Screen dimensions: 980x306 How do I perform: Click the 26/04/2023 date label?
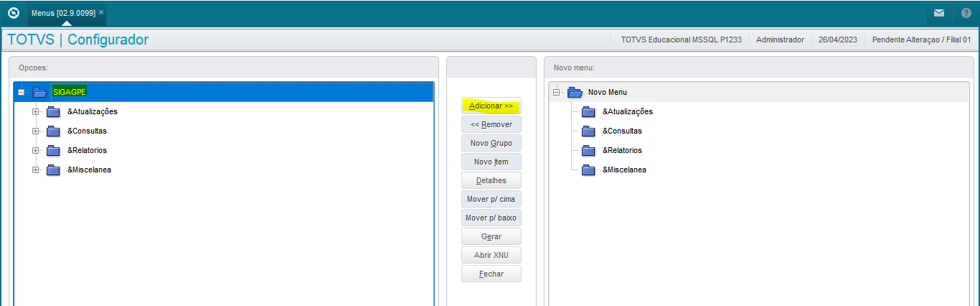coord(838,40)
